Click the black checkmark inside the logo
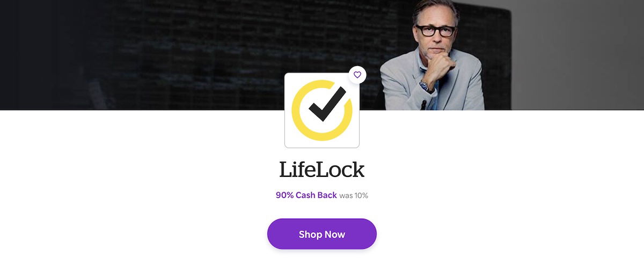 click(327, 104)
